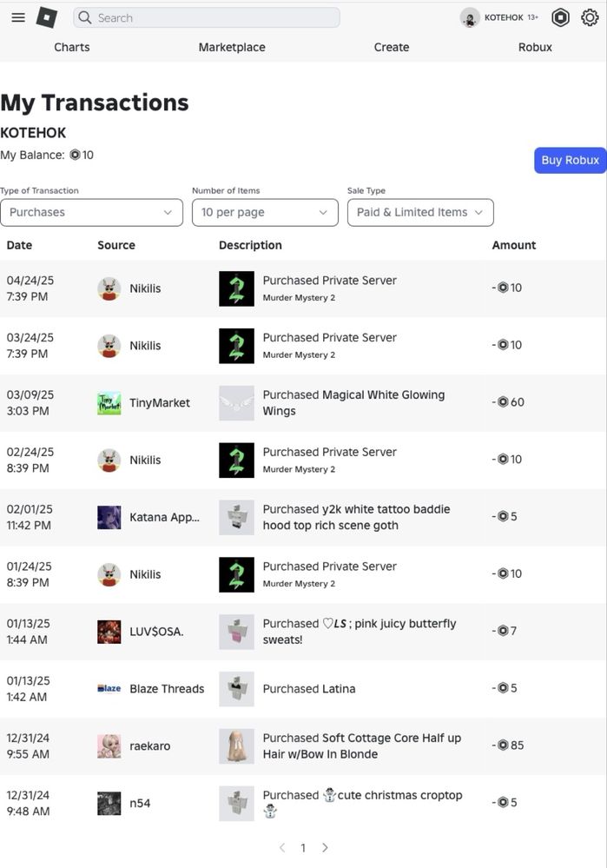Expand the 10 per page dropdown
The image size is (607, 868).
point(265,213)
